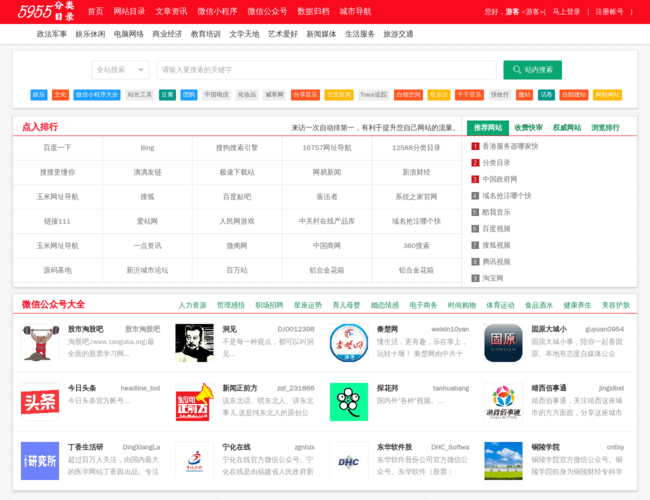
Task: Open 微信公众号 in top navigation
Action: point(267,11)
